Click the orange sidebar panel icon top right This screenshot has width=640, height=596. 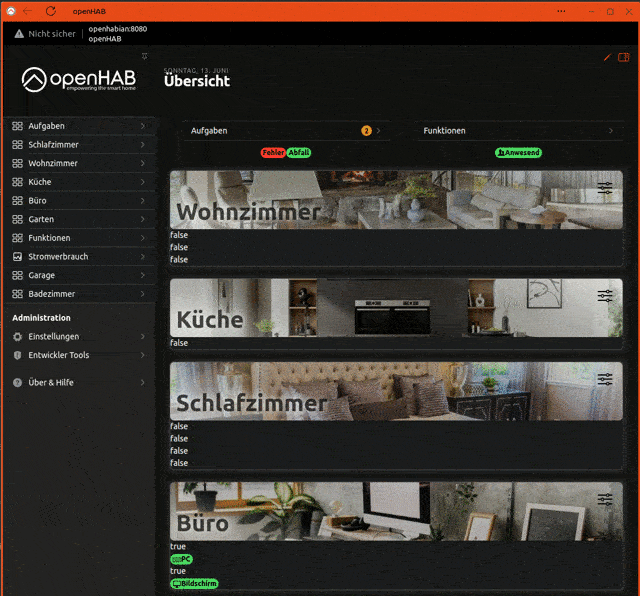point(624,58)
